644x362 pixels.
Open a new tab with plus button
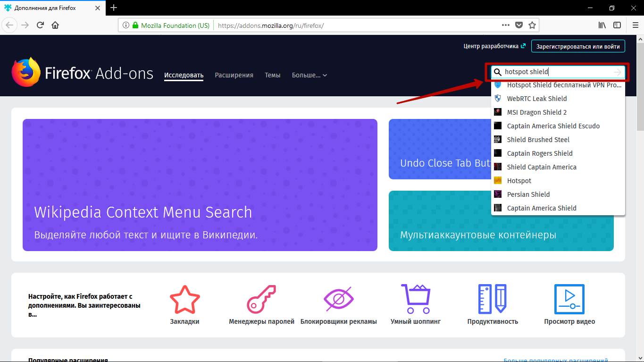[114, 8]
